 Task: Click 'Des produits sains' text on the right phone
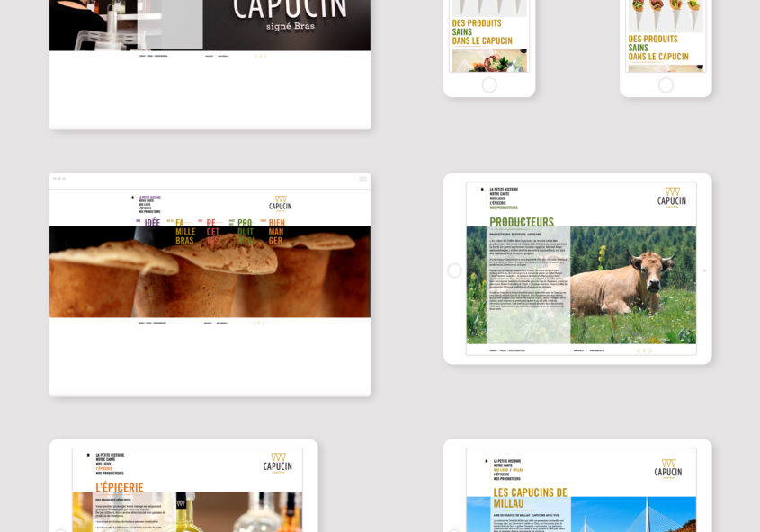[658, 48]
